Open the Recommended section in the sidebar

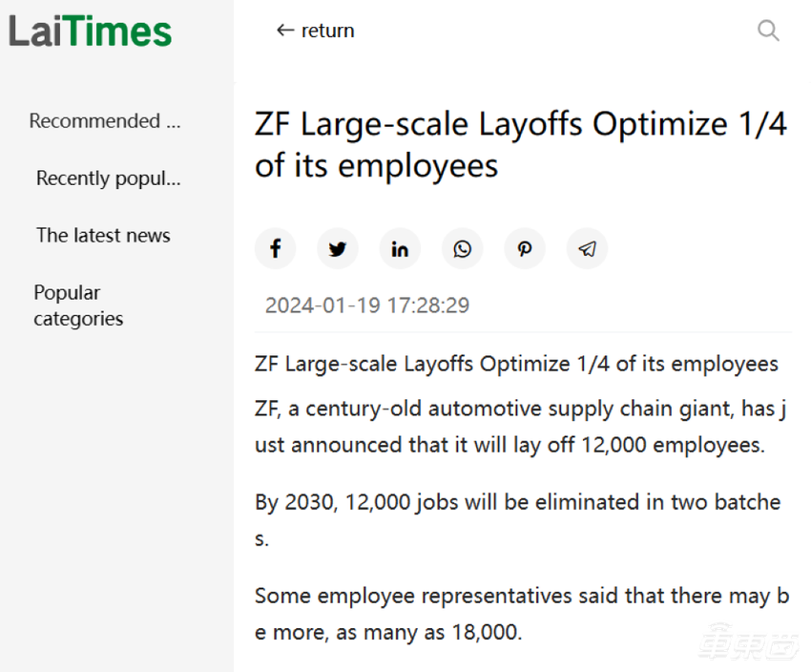(104, 121)
